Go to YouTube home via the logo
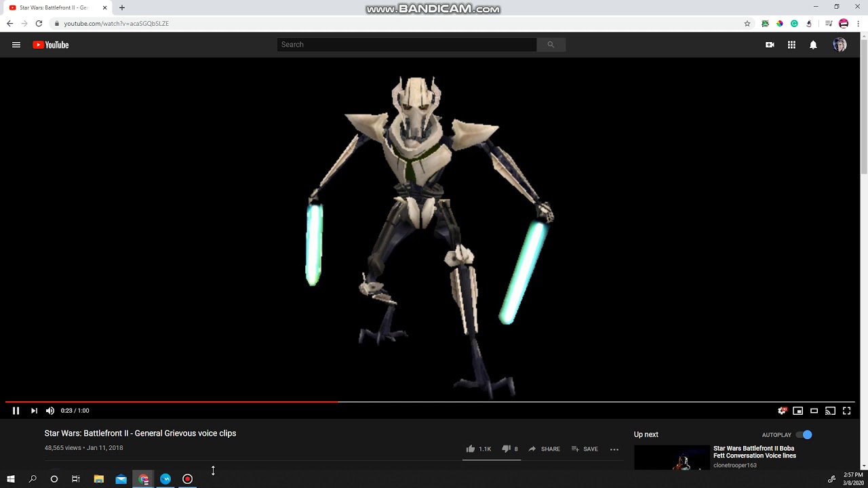The height and width of the screenshot is (488, 868). click(x=51, y=45)
